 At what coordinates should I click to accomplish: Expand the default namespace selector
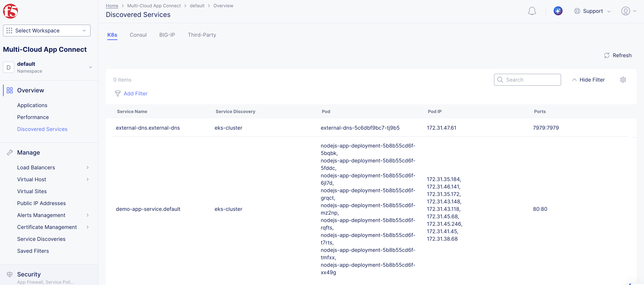pyautogui.click(x=91, y=67)
